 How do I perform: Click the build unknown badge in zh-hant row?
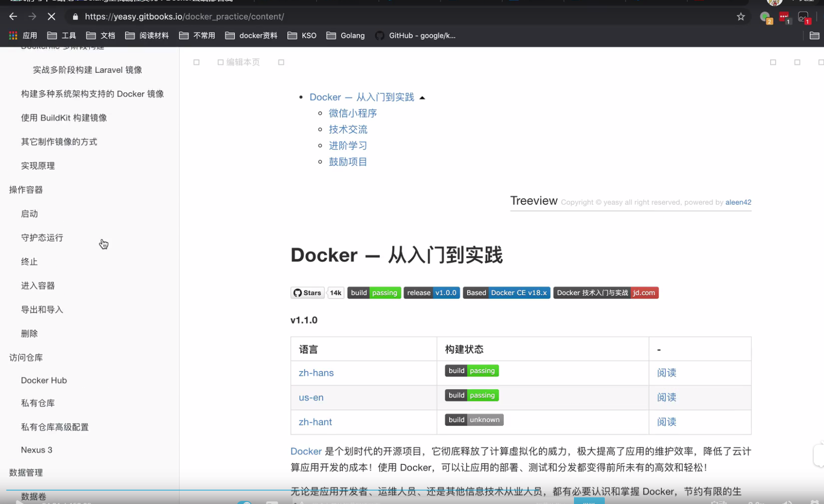pos(474,420)
